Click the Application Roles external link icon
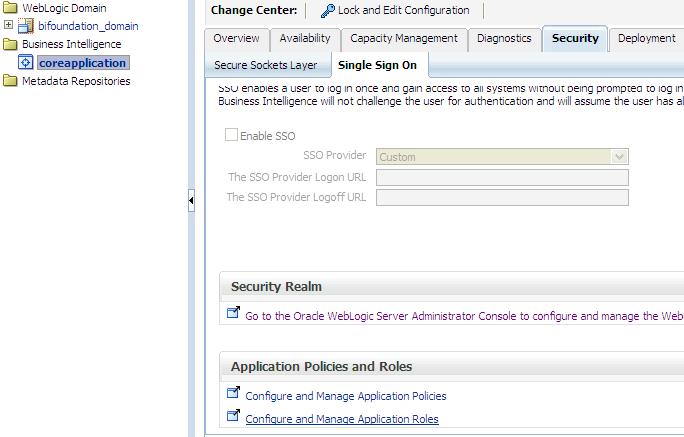 tap(233, 417)
